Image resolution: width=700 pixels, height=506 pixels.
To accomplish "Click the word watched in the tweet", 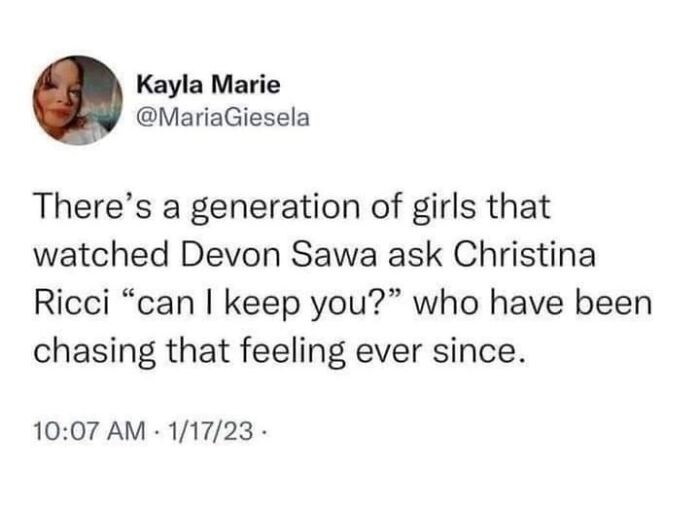I will click(x=101, y=255).
